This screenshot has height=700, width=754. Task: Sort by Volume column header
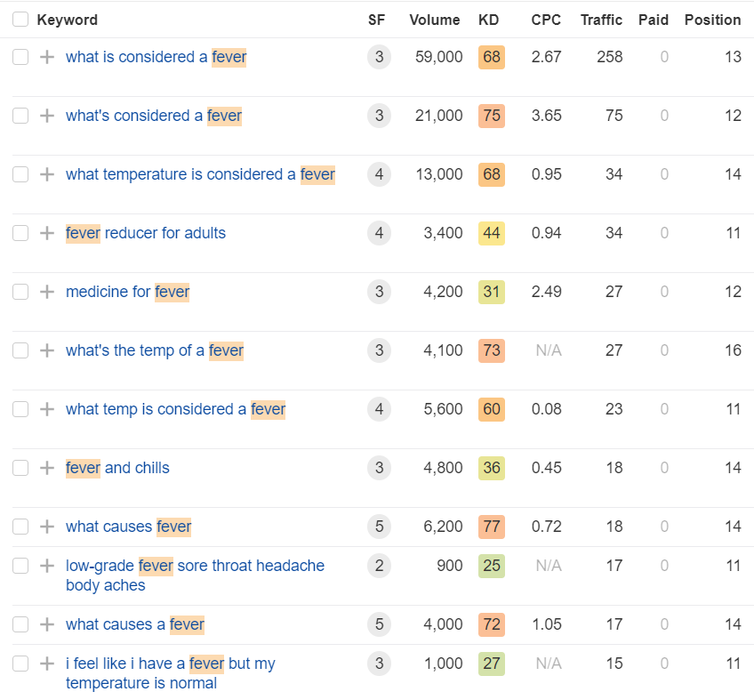click(x=434, y=20)
